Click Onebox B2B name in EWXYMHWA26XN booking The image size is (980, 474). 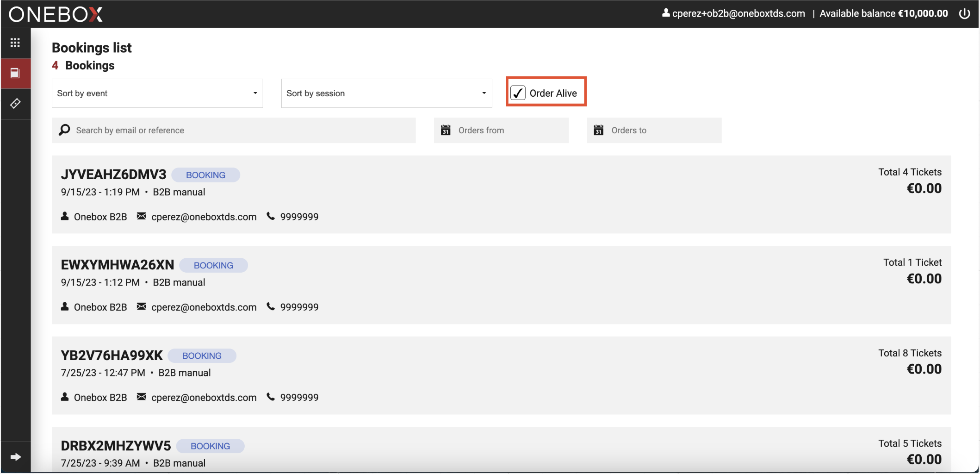click(100, 307)
